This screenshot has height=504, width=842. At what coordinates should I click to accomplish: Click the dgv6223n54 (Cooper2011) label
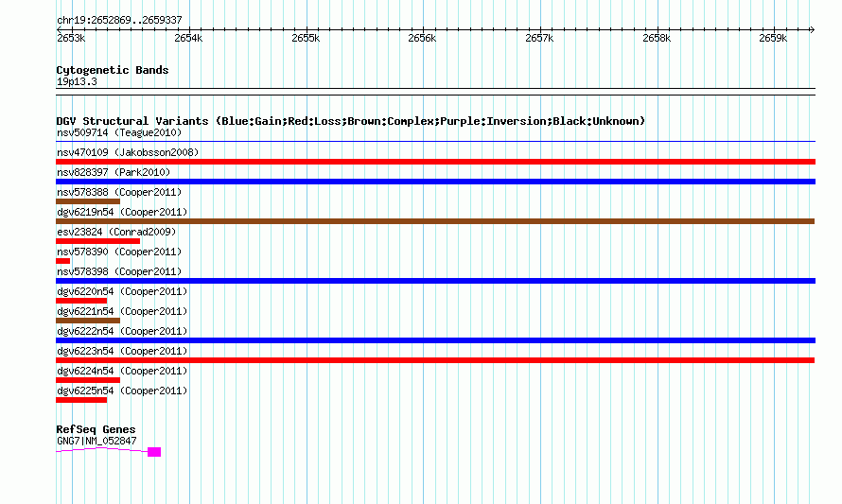pyautogui.click(x=122, y=351)
